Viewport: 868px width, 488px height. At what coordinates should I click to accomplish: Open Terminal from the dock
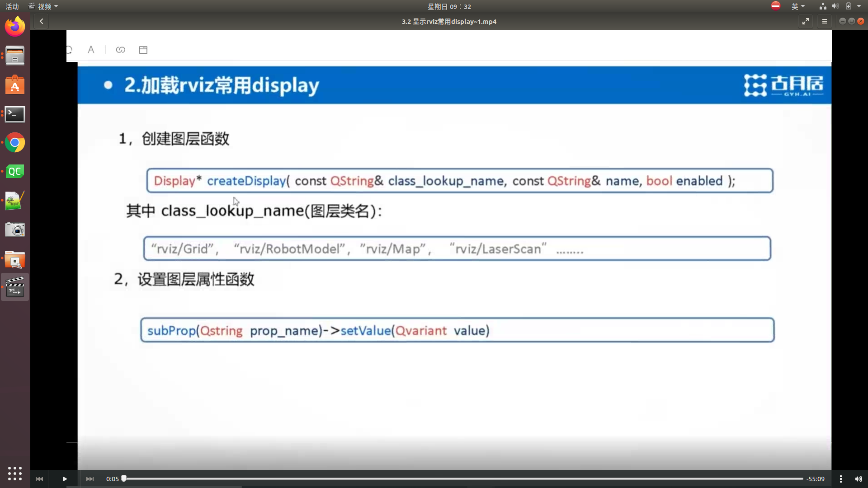[x=15, y=114]
